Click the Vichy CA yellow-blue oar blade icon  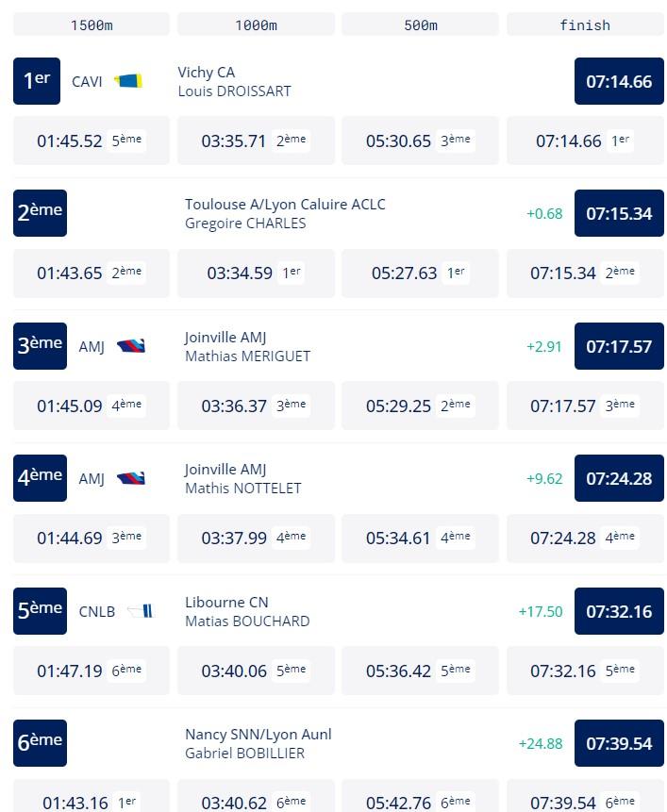tap(128, 81)
